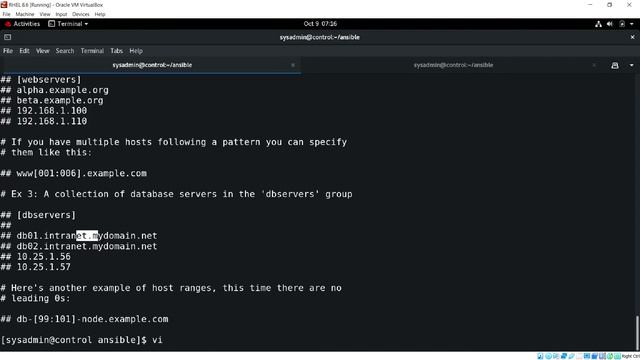Click the Oct 9 07:16 clock
The image size is (640, 360).
coord(320,24)
